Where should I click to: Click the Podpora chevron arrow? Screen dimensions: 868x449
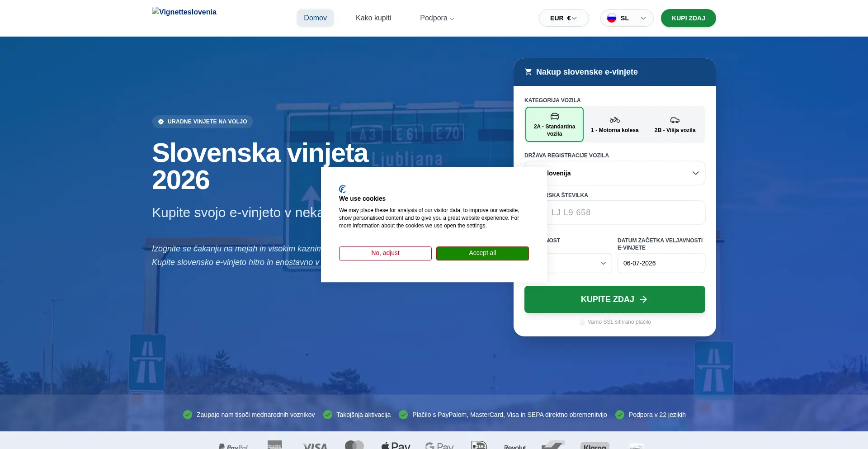(x=452, y=19)
